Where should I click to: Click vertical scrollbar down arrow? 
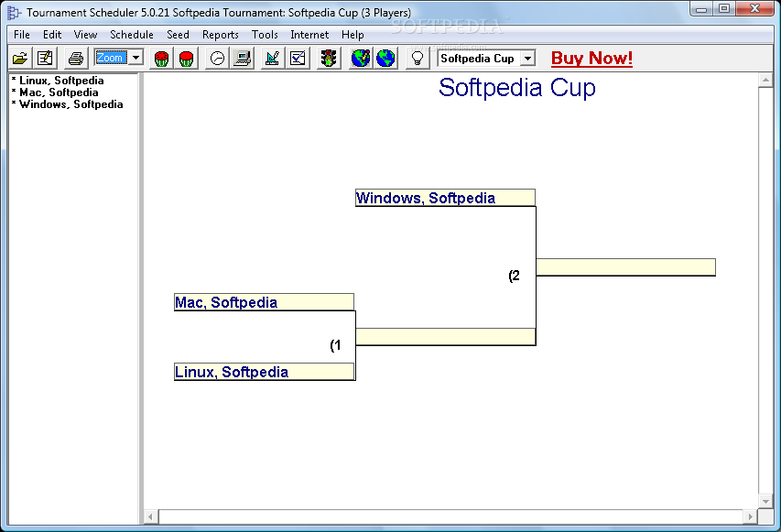click(x=765, y=501)
